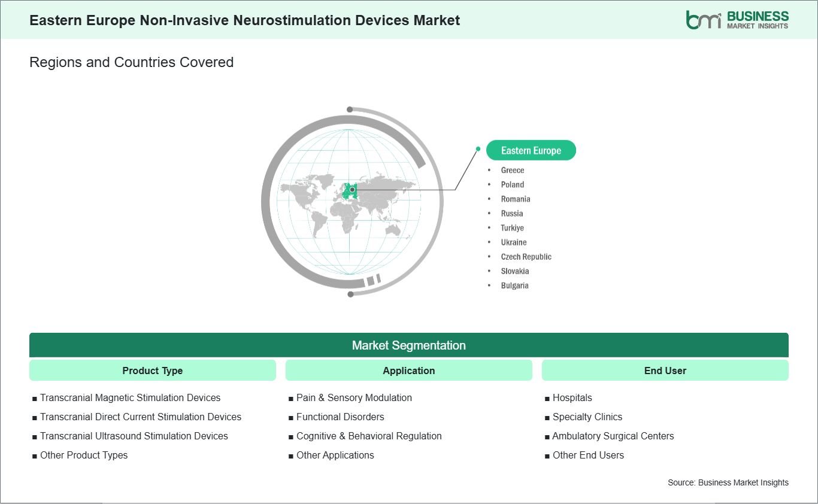This screenshot has width=818, height=504.
Task: Click the globe world map graphic
Action: click(x=352, y=202)
